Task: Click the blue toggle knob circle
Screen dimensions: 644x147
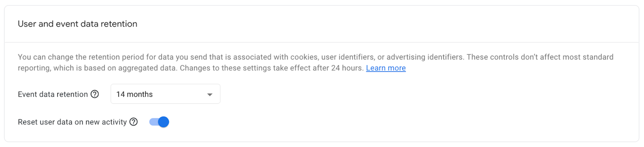Action: tap(164, 122)
